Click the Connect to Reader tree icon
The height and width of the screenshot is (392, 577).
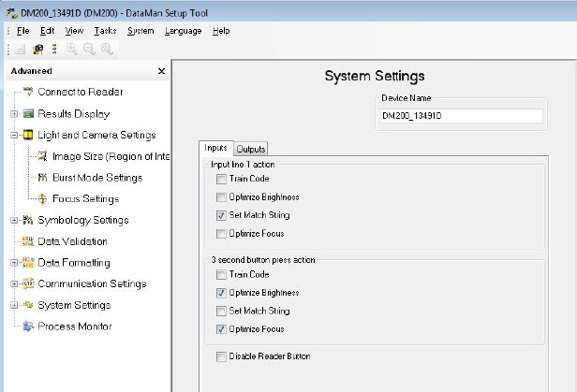[28, 92]
